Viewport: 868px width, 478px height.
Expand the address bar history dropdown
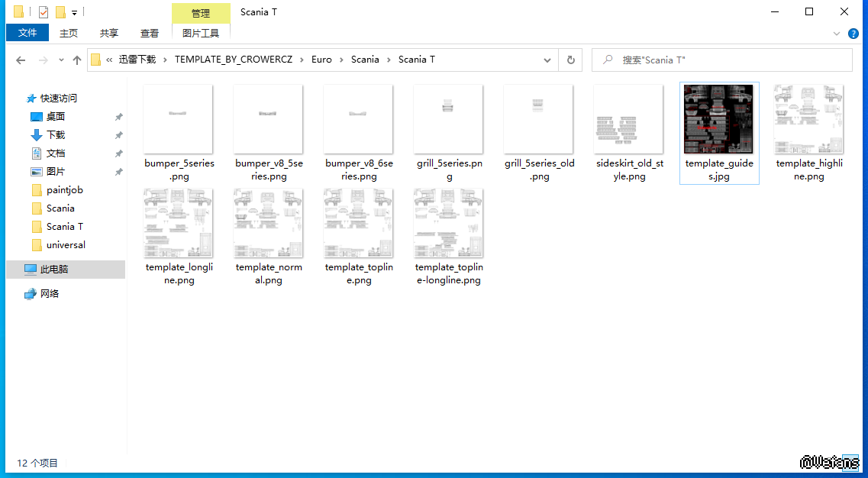click(547, 60)
